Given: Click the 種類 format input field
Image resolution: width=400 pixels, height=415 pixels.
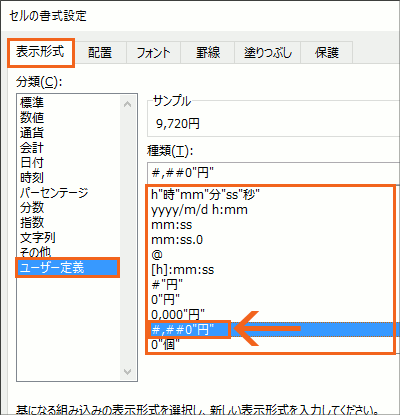Looking at the screenshot, I should point(273,173).
